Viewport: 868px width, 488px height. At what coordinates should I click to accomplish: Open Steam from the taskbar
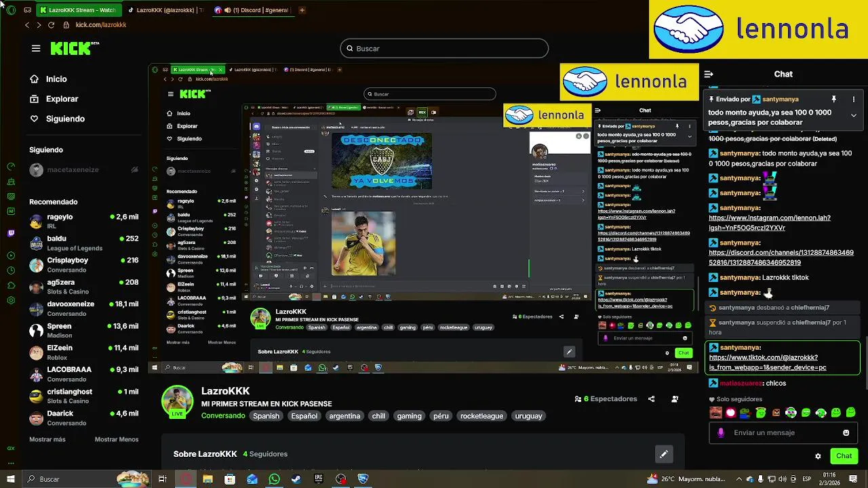tap(296, 479)
